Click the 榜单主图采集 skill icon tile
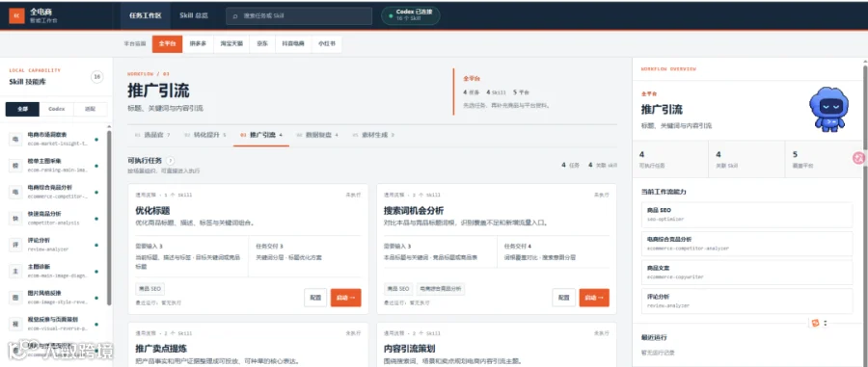Image resolution: width=868 pixels, height=367 pixels. point(15,166)
